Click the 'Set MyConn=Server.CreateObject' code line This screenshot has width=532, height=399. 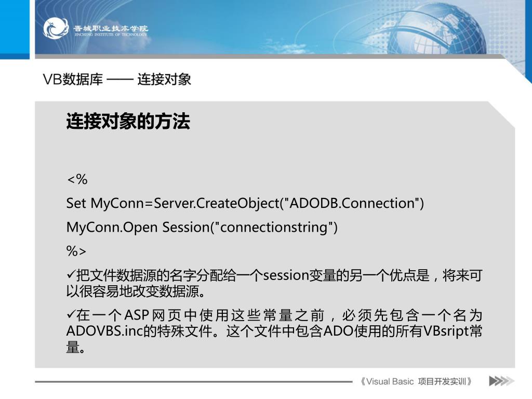[245, 203]
